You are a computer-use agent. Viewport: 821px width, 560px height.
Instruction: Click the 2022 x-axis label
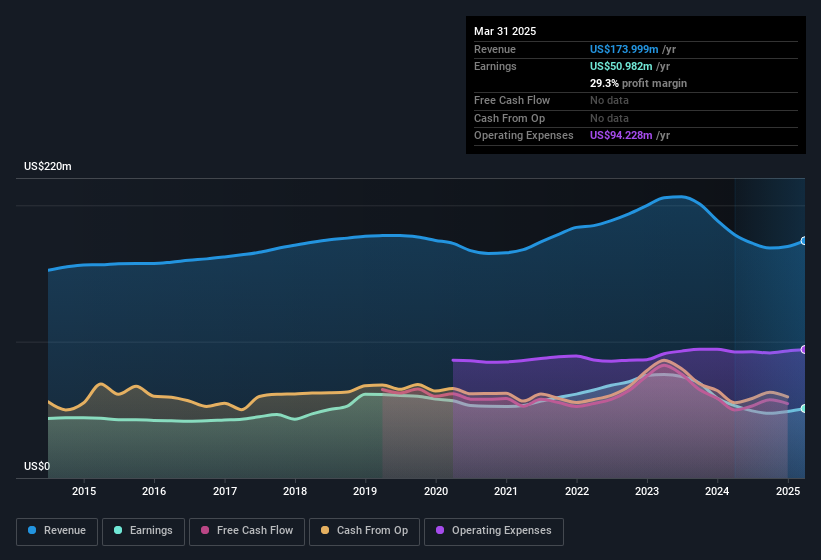576,491
